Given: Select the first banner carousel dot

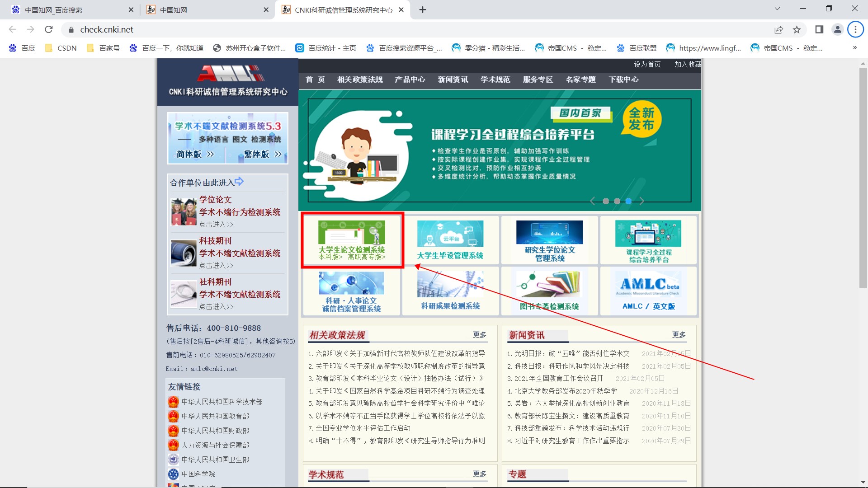Looking at the screenshot, I should 606,202.
